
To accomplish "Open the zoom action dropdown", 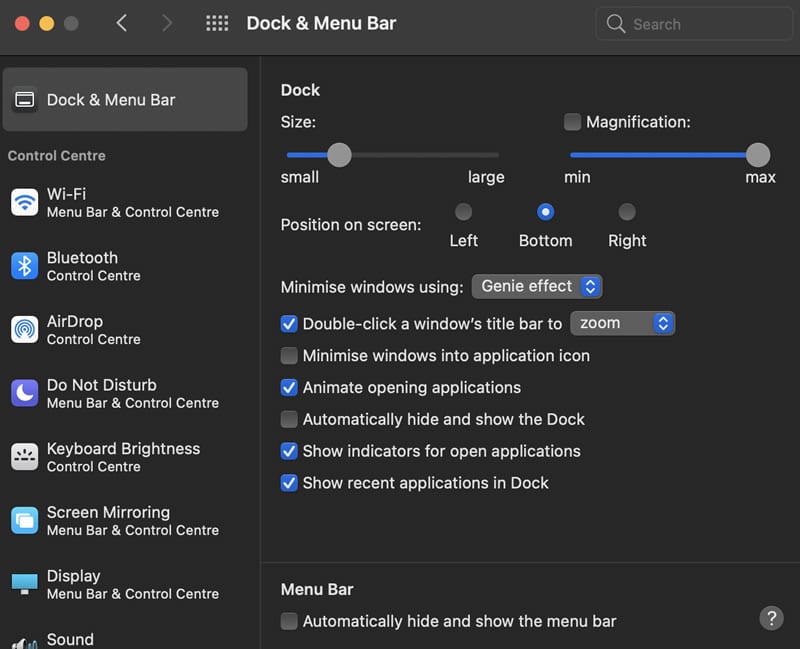I will 622,323.
